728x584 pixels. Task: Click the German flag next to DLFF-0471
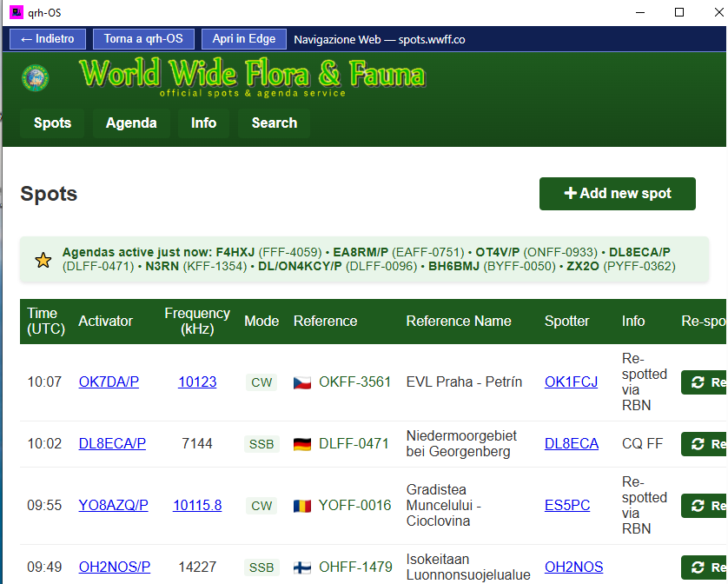302,445
